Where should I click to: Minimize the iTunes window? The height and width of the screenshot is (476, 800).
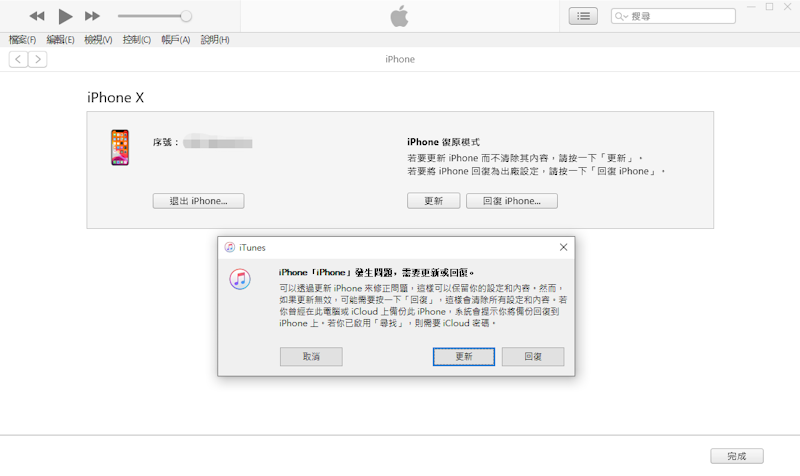751,7
